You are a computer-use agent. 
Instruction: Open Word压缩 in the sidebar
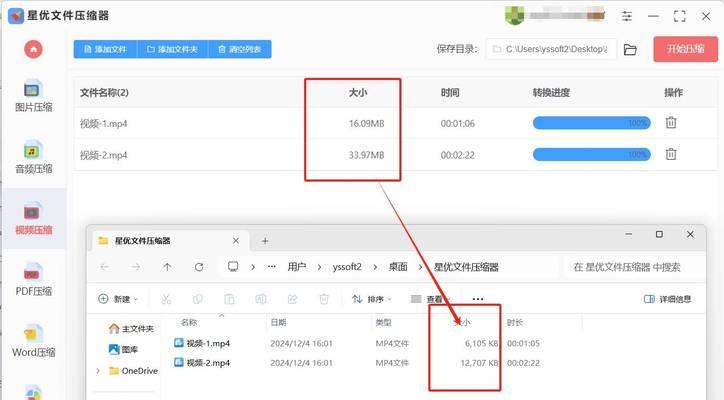click(33, 341)
